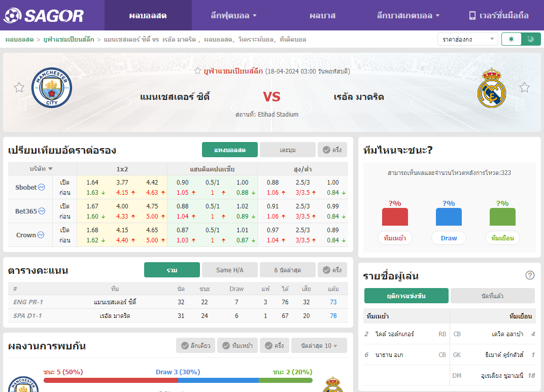
Task: Select the Same H/A standings tab
Action: click(x=230, y=270)
